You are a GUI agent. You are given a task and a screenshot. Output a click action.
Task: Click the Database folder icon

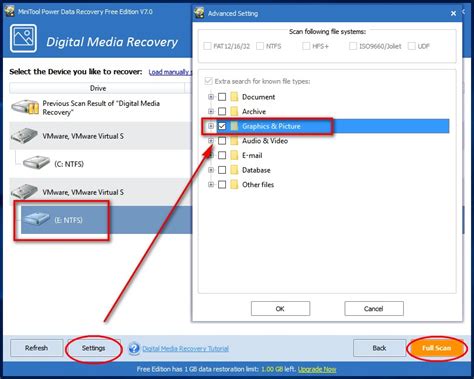point(234,170)
